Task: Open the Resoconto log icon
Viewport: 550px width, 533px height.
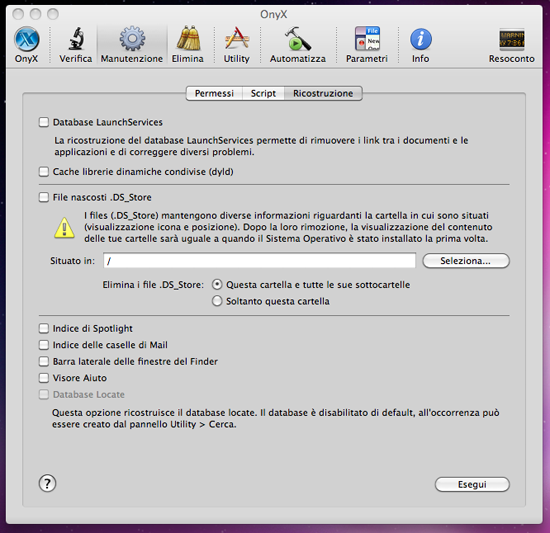Action: [512, 39]
